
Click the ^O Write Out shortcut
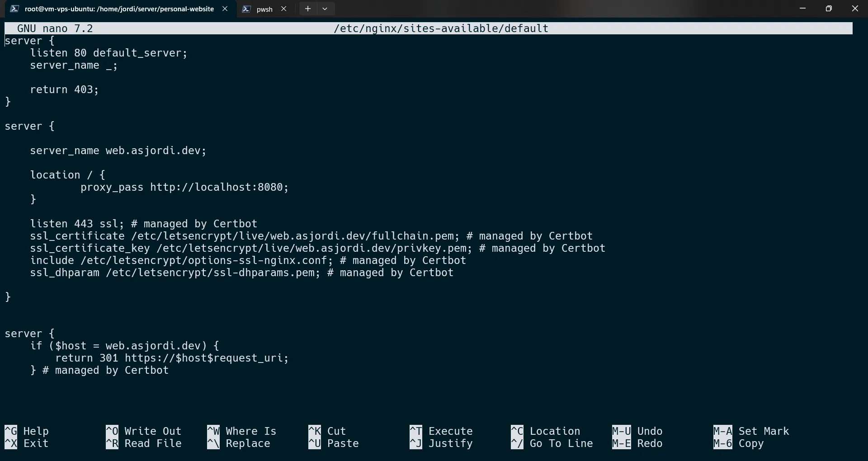[144, 431]
